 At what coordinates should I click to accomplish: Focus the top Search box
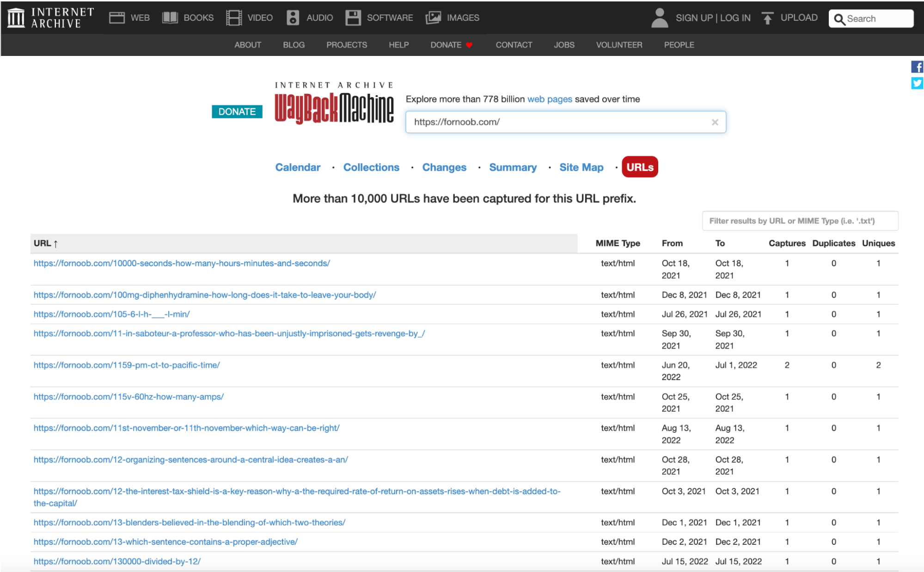click(871, 19)
